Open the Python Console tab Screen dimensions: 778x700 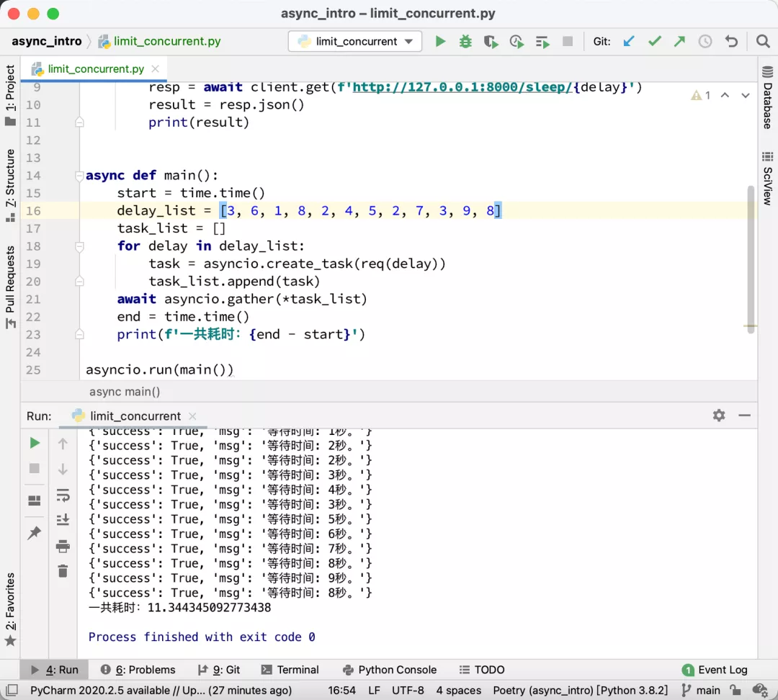pyautogui.click(x=390, y=670)
